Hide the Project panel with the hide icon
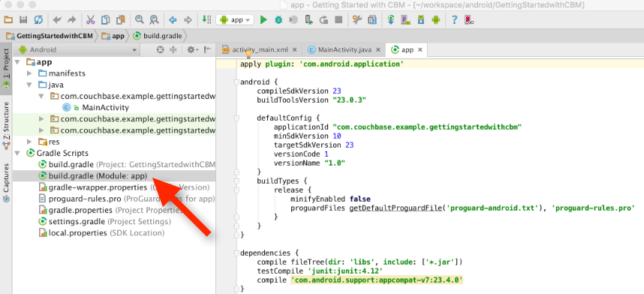The width and height of the screenshot is (644, 294). click(x=208, y=49)
